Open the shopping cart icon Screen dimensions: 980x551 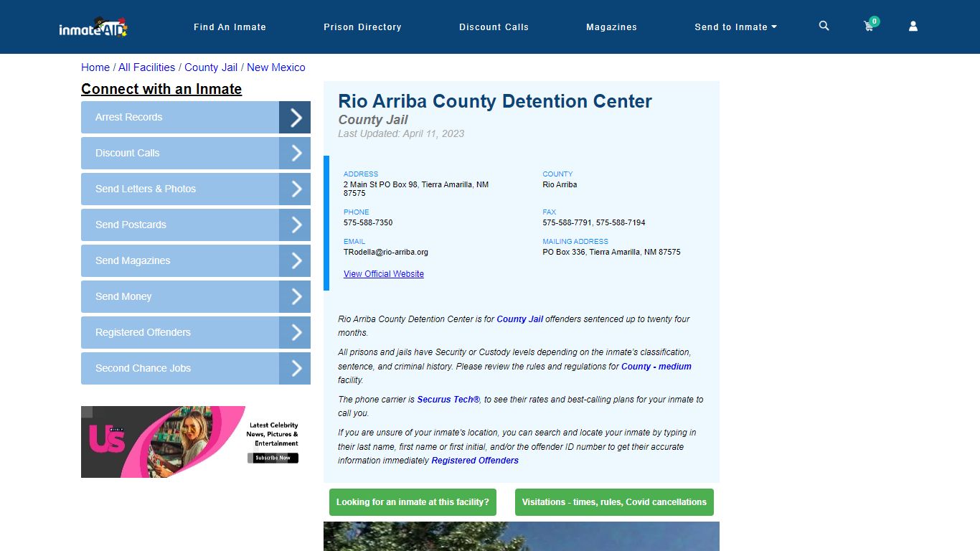[x=870, y=26]
